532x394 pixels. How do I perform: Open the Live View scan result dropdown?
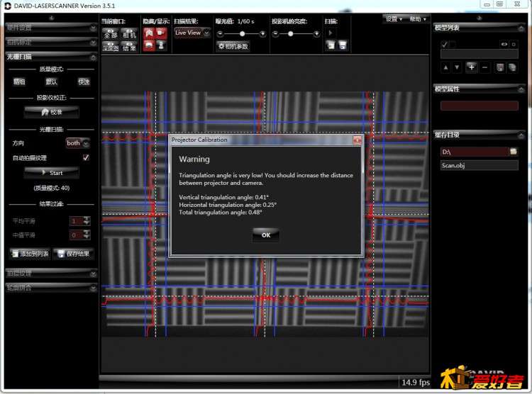192,33
